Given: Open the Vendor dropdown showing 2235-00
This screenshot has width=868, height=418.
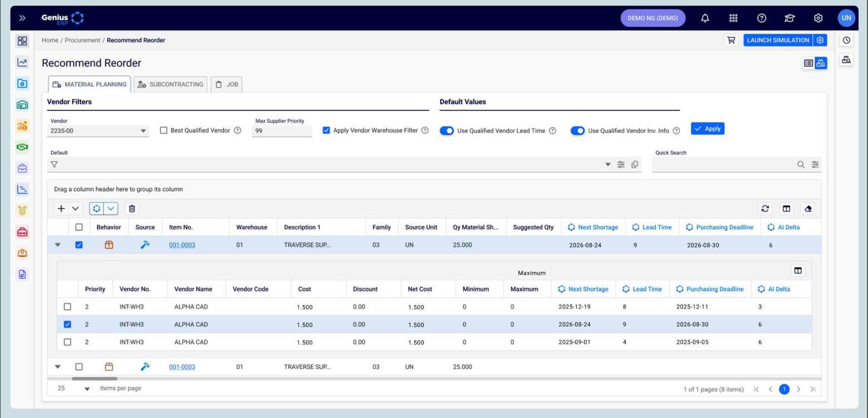Looking at the screenshot, I should point(143,131).
